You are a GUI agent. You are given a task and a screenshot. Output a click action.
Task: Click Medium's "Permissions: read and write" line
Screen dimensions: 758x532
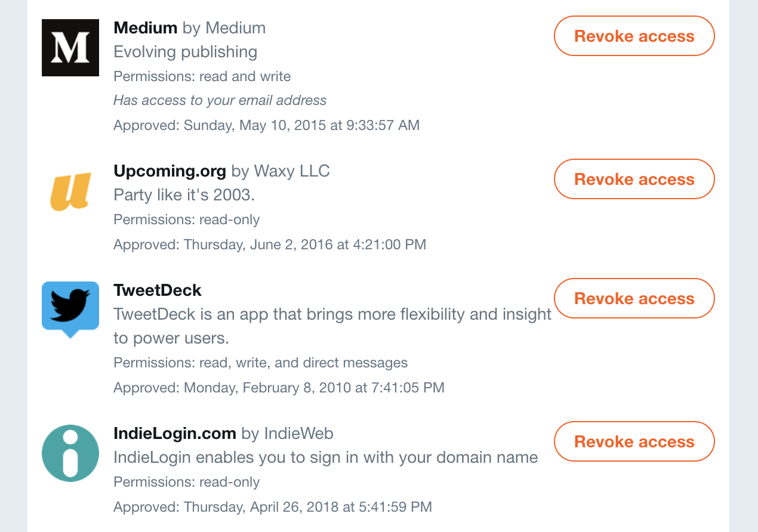click(202, 76)
